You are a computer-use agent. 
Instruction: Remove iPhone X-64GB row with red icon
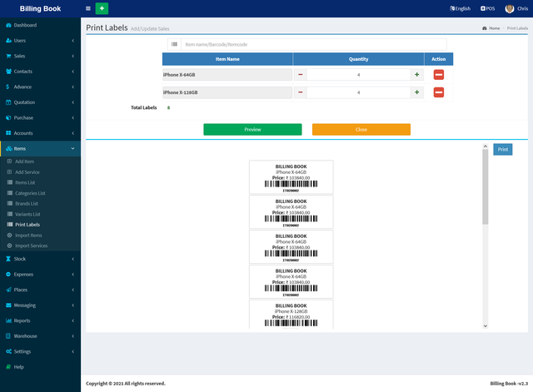tap(439, 75)
